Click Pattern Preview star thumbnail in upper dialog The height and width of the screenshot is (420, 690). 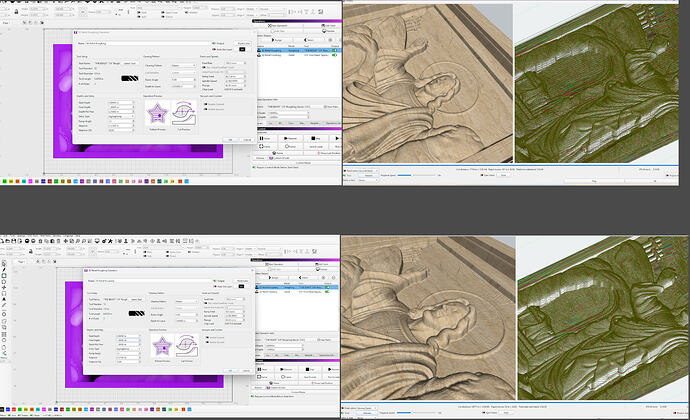157,113
